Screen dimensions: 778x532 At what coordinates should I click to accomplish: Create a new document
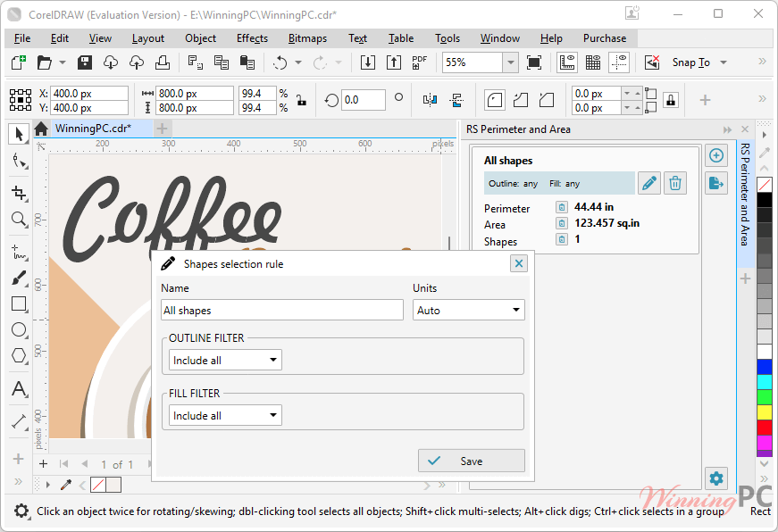[x=19, y=62]
